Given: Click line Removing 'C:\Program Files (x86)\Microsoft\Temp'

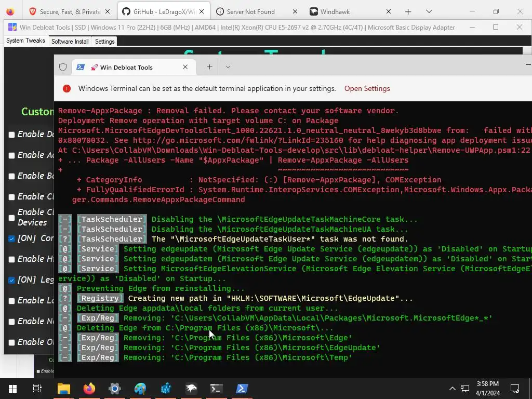Looking at the screenshot, I should point(205,357).
